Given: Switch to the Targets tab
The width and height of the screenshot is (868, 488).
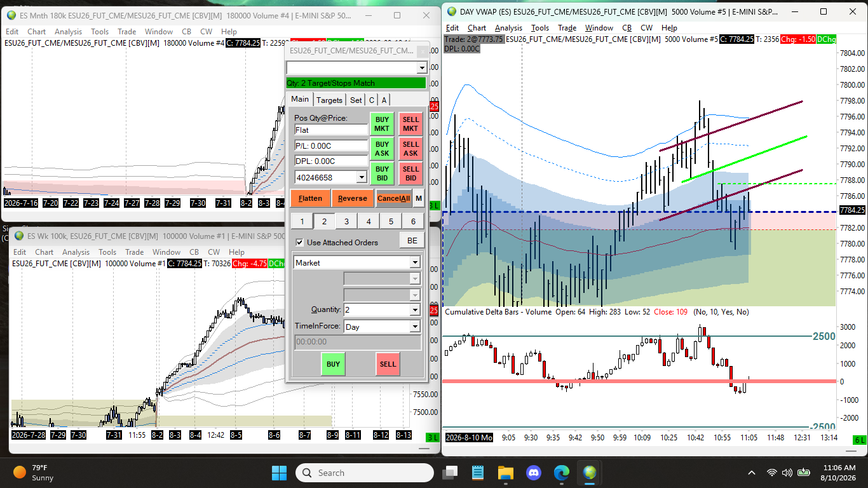Looking at the screenshot, I should tap(330, 100).
